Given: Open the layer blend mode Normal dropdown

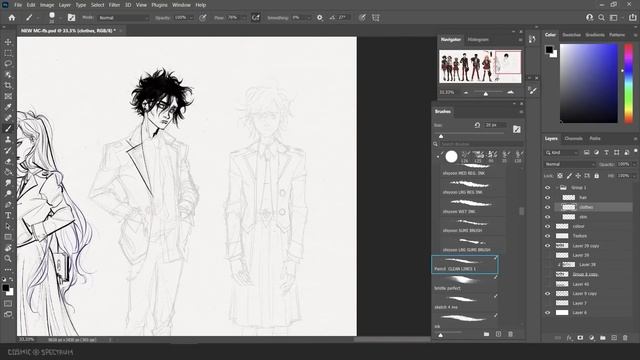Looking at the screenshot, I should (x=569, y=164).
